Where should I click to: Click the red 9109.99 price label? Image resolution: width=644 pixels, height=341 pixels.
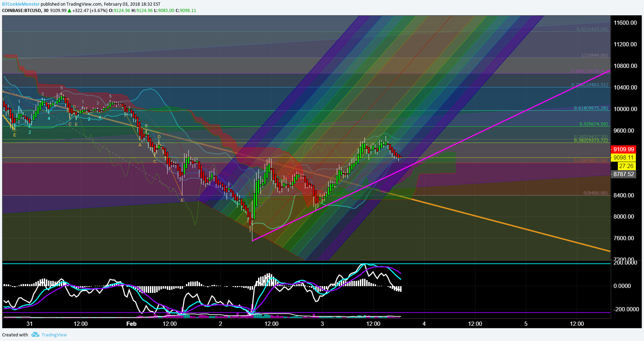point(624,149)
